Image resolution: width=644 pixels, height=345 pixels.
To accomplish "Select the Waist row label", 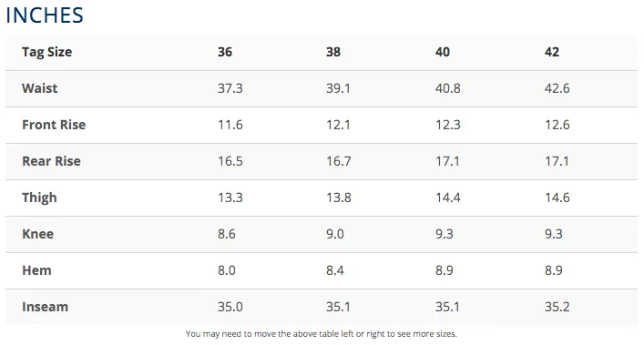I will click(x=39, y=88).
